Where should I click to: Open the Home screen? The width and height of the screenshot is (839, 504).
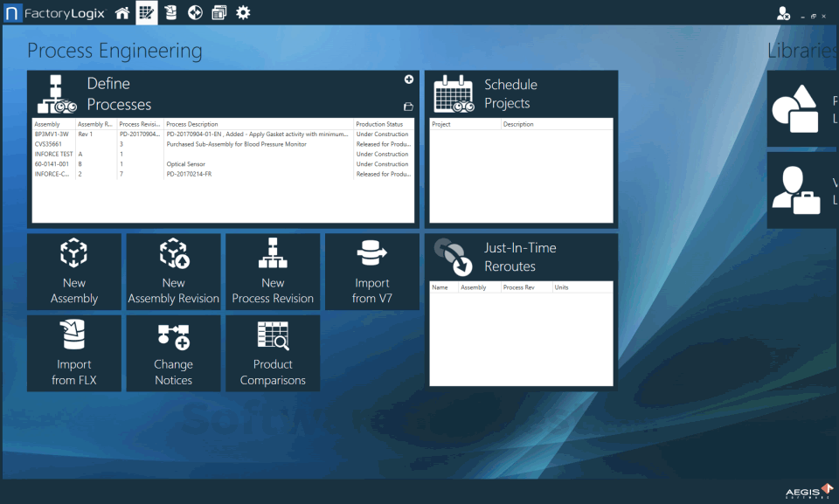click(121, 12)
